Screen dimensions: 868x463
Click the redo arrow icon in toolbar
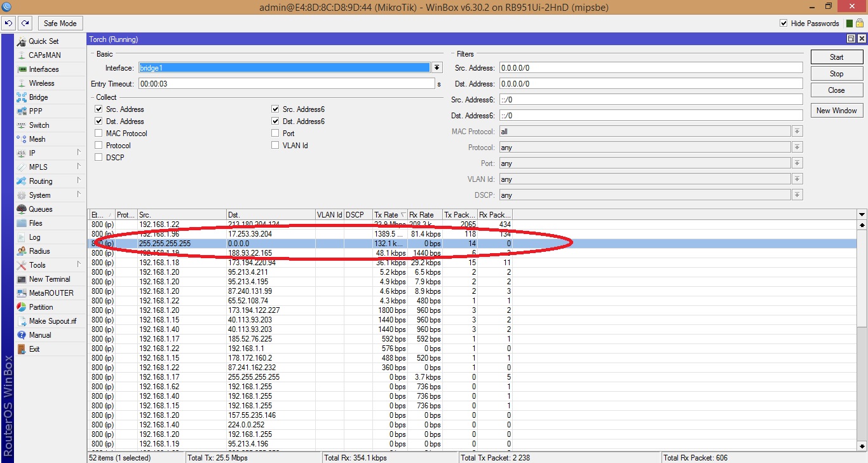[25, 24]
